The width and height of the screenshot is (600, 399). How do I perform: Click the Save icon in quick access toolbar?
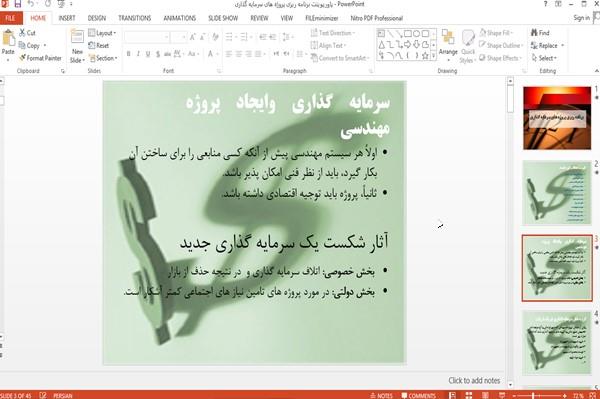pos(18,4)
